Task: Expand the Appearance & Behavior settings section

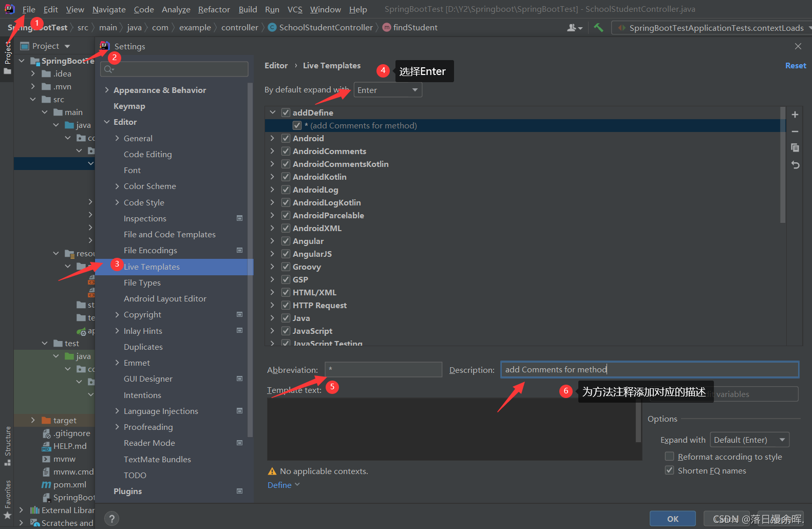Action: coord(107,90)
